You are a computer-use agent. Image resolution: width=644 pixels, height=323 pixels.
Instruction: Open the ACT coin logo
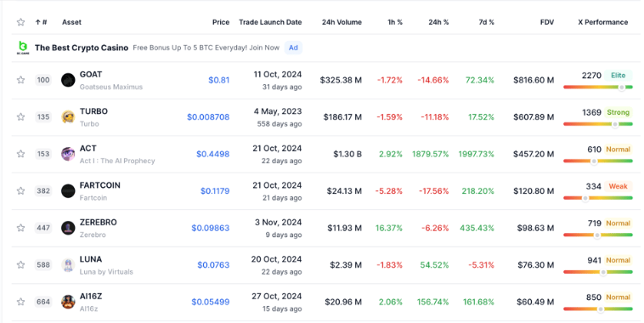(x=68, y=154)
